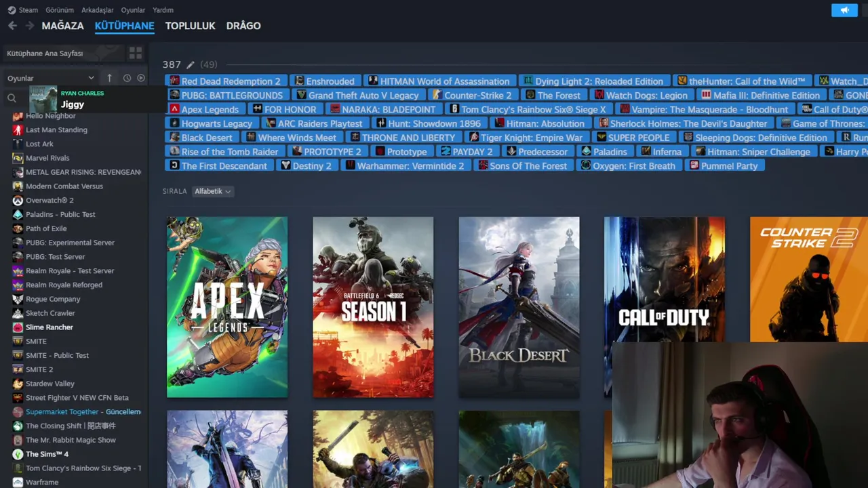Edit collection name with pencil icon
Image resolution: width=868 pixels, height=488 pixels.
[x=191, y=65]
